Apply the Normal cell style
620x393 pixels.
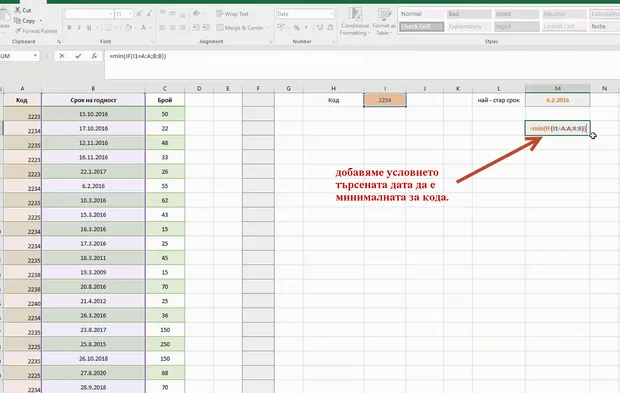pos(422,14)
